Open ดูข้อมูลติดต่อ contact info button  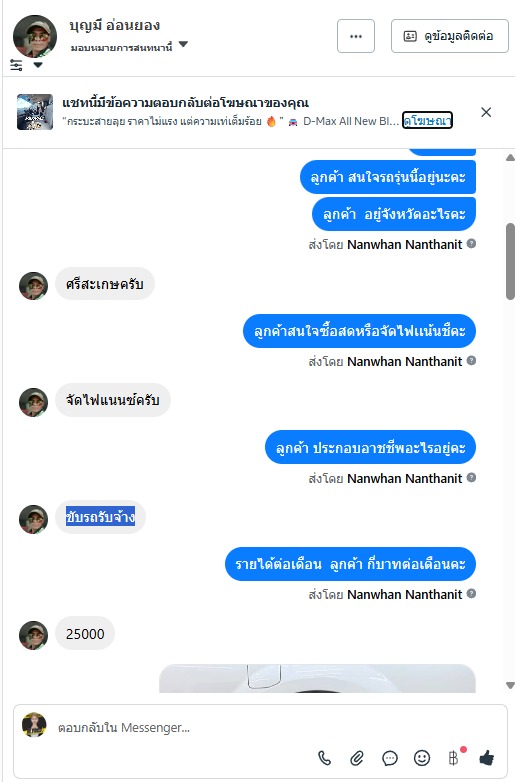[x=450, y=36]
